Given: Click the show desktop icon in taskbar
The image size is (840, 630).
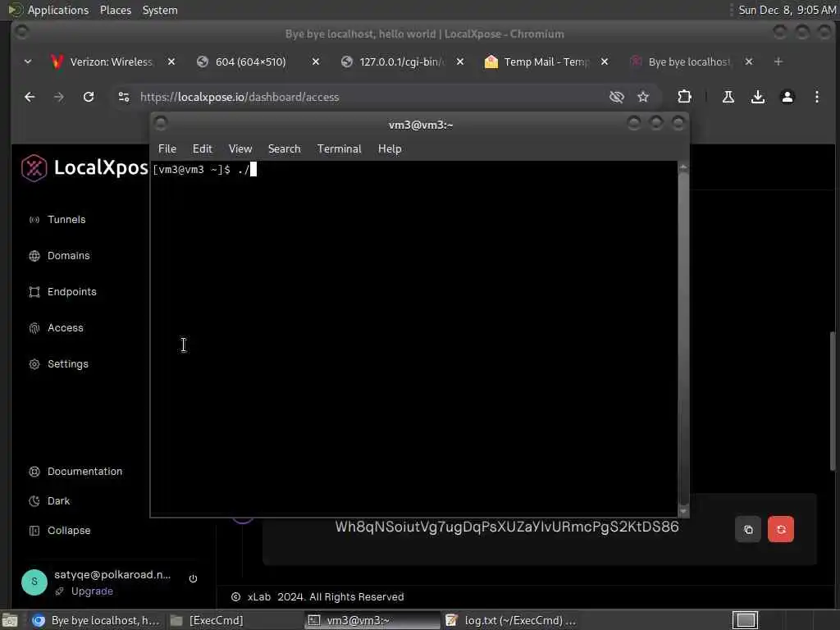Looking at the screenshot, I should click(10, 620).
